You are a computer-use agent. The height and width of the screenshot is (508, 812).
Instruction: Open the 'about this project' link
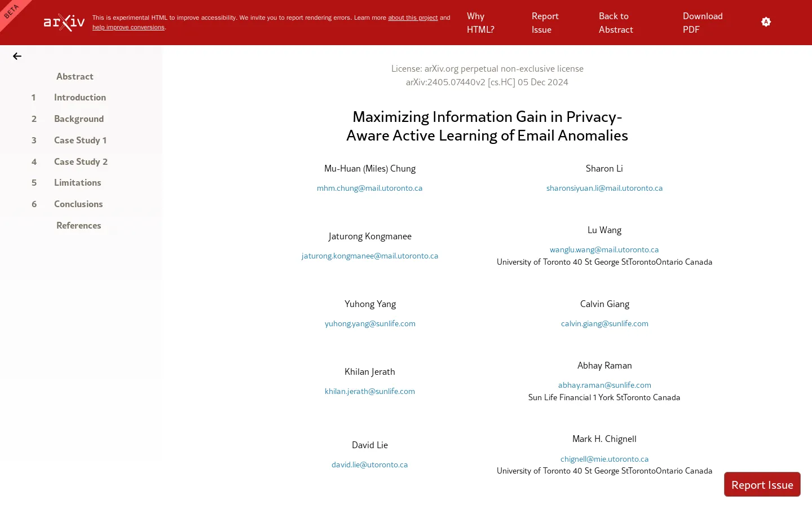point(413,17)
